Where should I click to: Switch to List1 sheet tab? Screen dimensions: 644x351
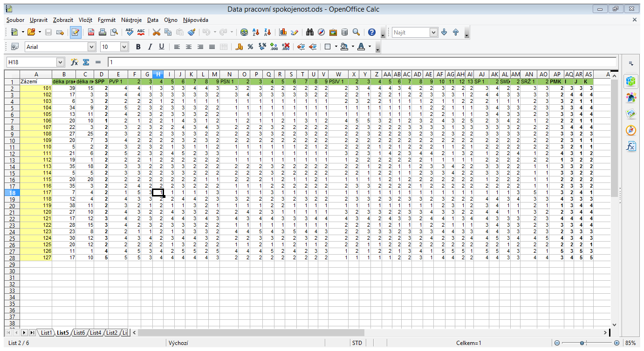tap(46, 332)
